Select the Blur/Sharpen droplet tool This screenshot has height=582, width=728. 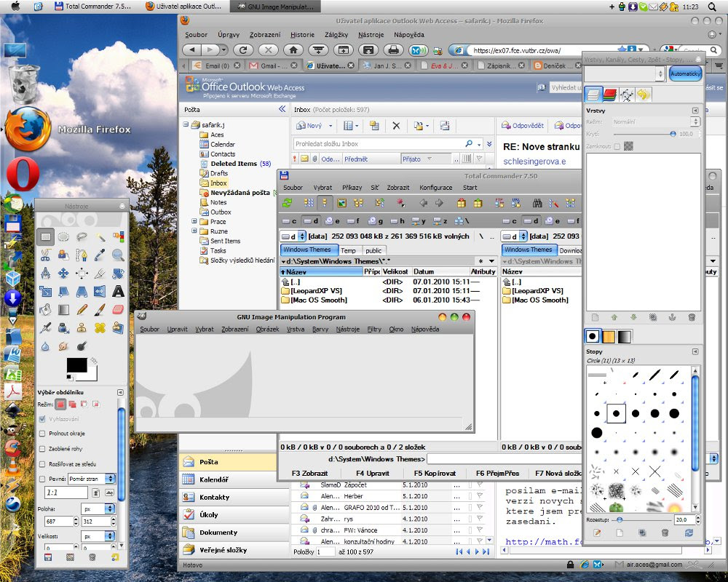point(45,346)
